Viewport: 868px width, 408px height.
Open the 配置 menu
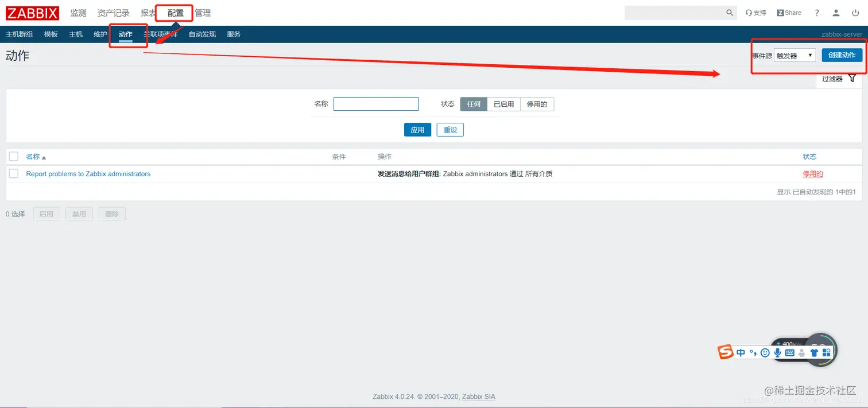click(x=176, y=13)
